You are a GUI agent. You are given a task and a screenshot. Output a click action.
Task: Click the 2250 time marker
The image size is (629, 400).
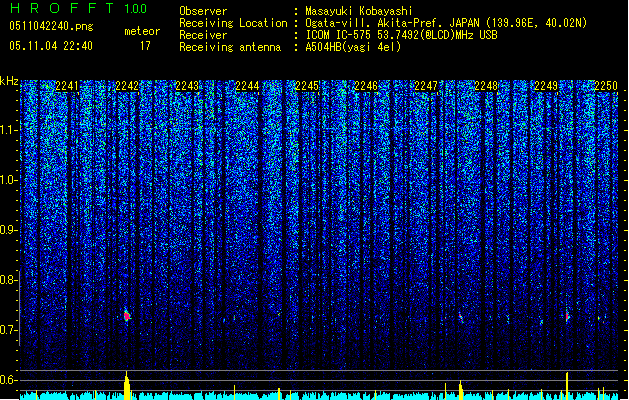pyautogui.click(x=606, y=86)
